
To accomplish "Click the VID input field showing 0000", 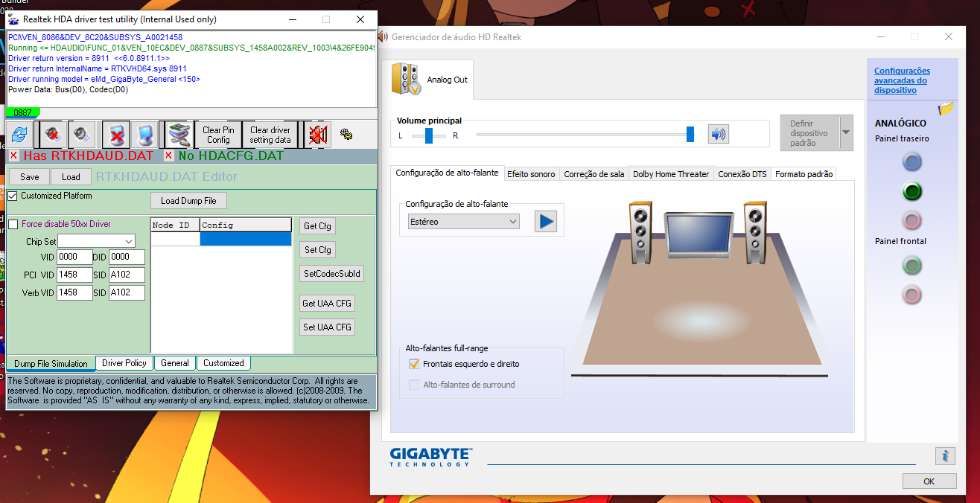I will tap(75, 257).
